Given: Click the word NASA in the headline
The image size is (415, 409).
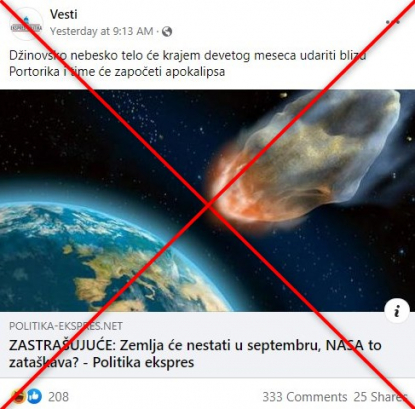Looking at the screenshot, I should click(x=345, y=345).
